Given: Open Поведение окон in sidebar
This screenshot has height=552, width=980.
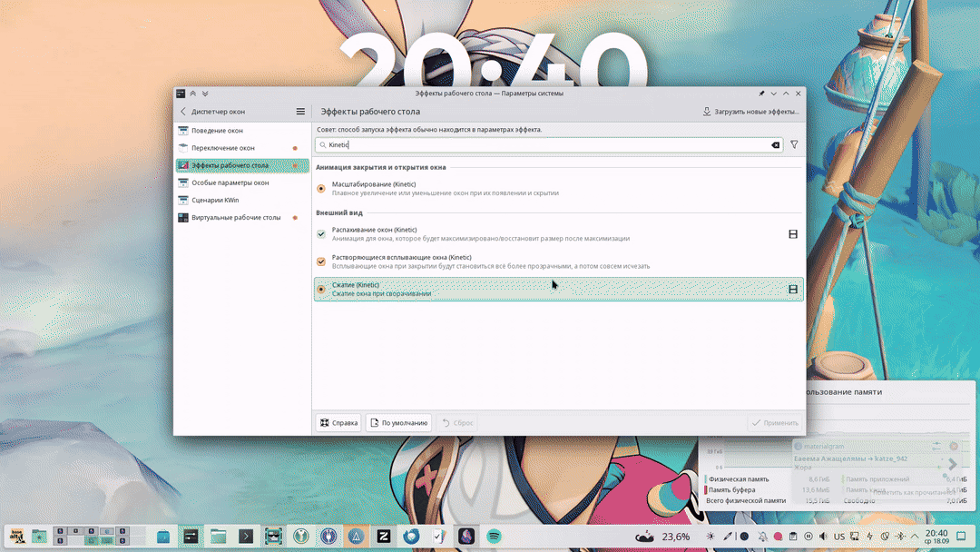Looking at the screenshot, I should [x=218, y=131].
